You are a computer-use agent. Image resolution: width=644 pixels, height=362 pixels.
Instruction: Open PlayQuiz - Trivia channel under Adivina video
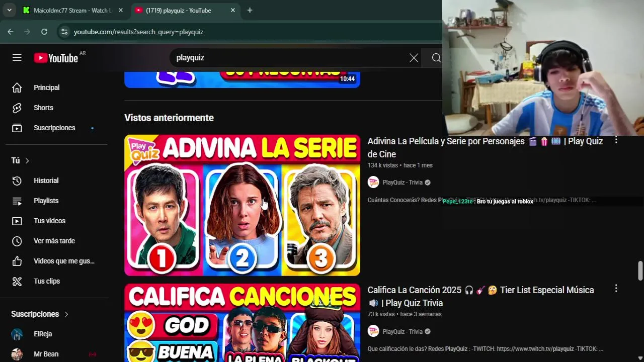tap(403, 183)
